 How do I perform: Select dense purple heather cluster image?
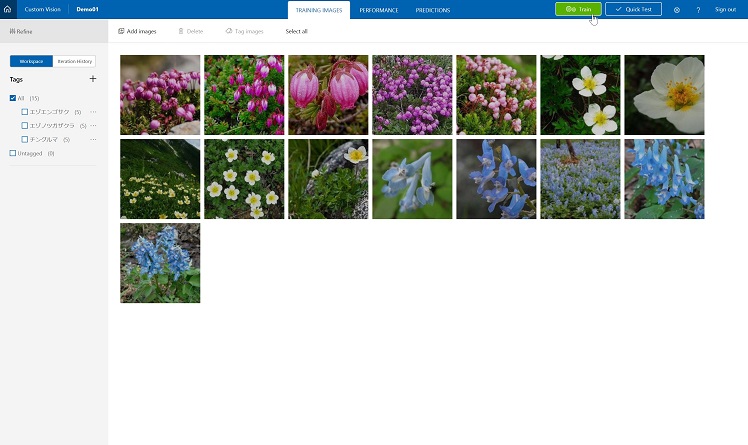click(412, 95)
